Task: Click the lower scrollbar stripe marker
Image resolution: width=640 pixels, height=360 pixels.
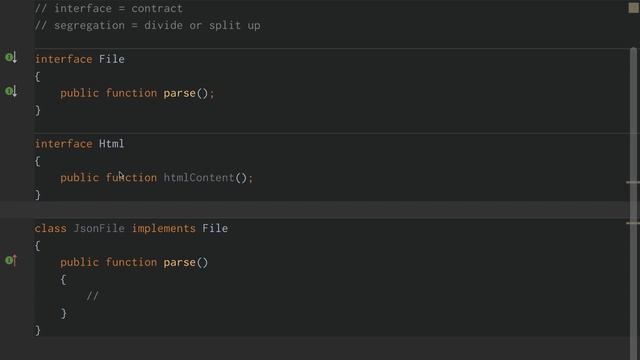Action: (633, 223)
